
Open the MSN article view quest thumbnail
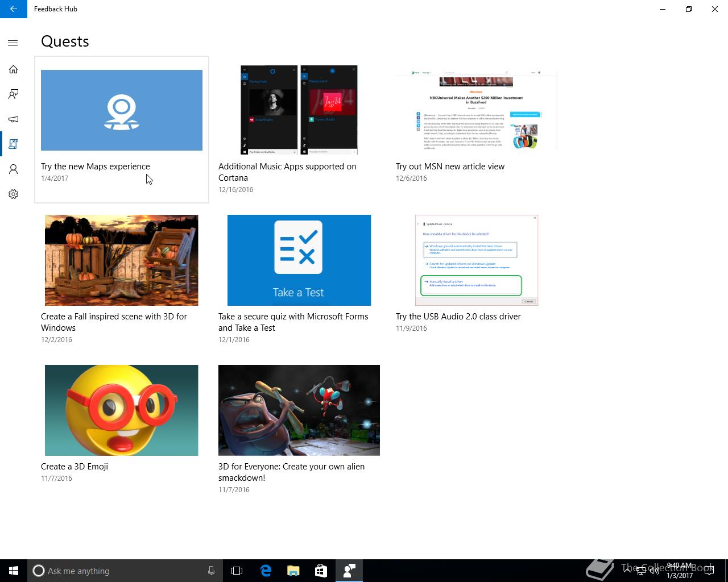tap(477, 110)
